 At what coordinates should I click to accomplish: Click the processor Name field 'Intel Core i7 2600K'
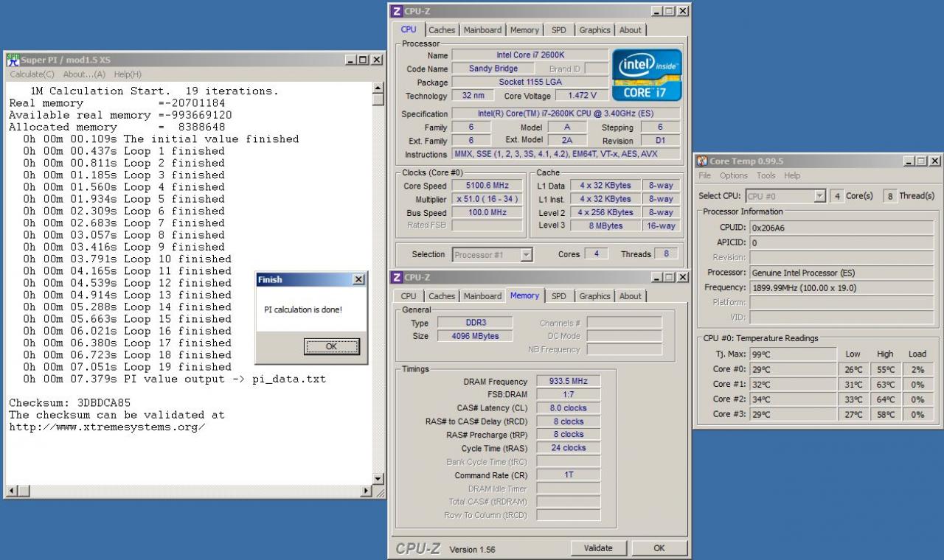(x=530, y=55)
